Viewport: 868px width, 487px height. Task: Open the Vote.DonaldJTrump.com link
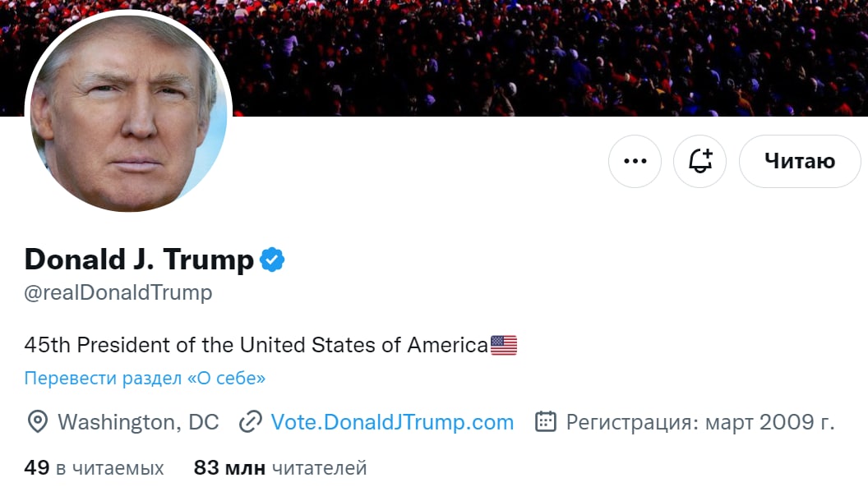[390, 421]
